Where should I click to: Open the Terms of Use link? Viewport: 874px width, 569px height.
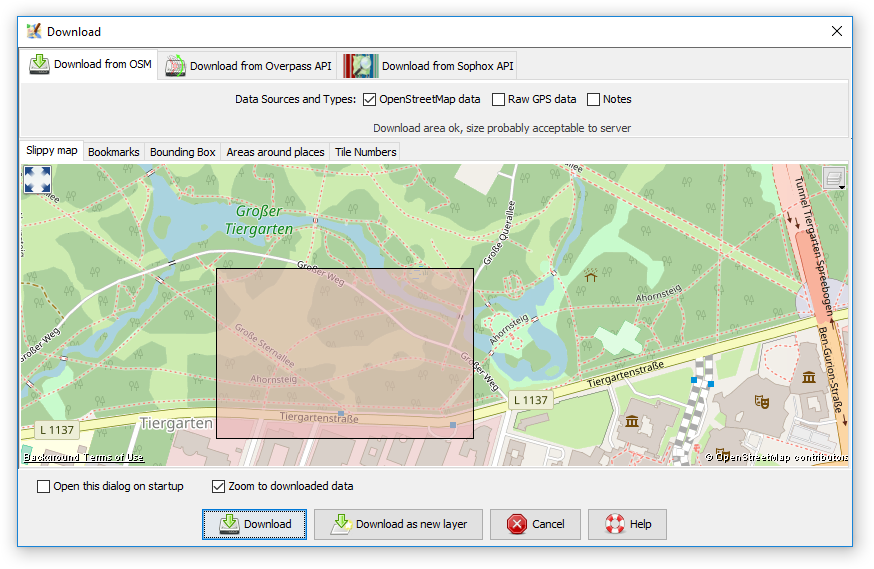(113, 458)
